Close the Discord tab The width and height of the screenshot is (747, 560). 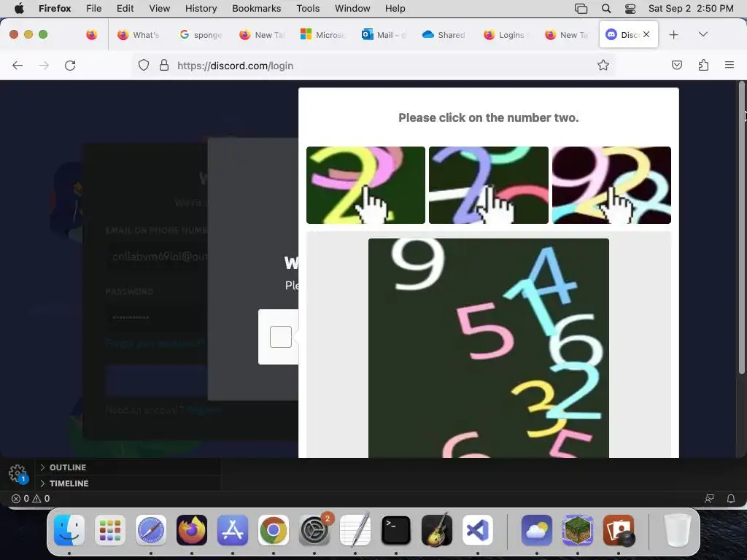[646, 34]
